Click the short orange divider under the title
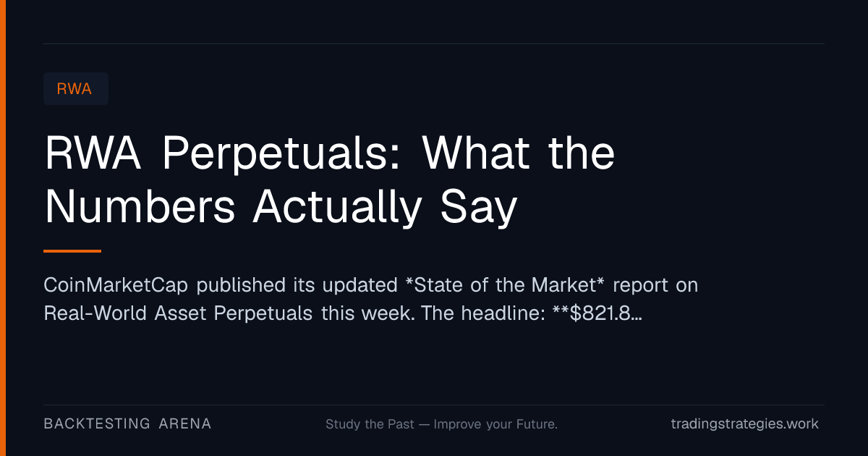The width and height of the screenshot is (868, 456). 72,251
